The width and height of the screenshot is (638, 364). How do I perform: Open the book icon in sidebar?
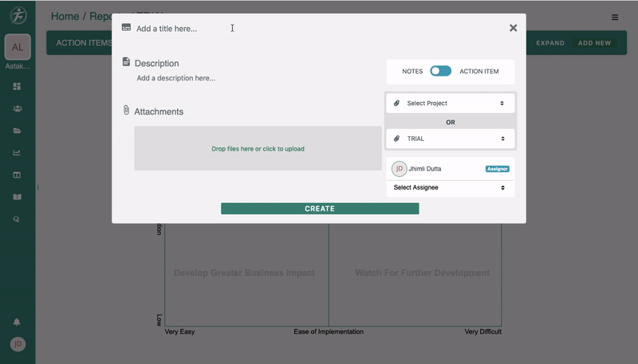point(17,197)
